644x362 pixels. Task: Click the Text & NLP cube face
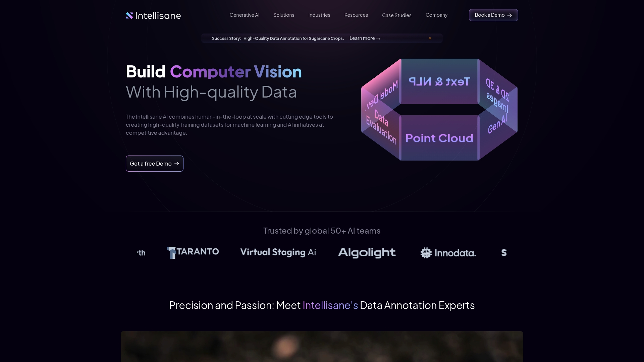click(439, 81)
